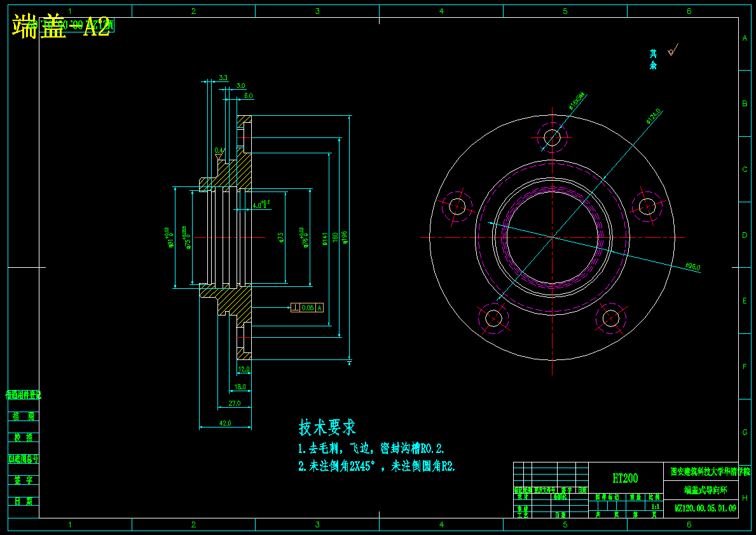Click the yellow 端盖-A2 drawing title
This screenshot has height=535, width=756.
[61, 26]
